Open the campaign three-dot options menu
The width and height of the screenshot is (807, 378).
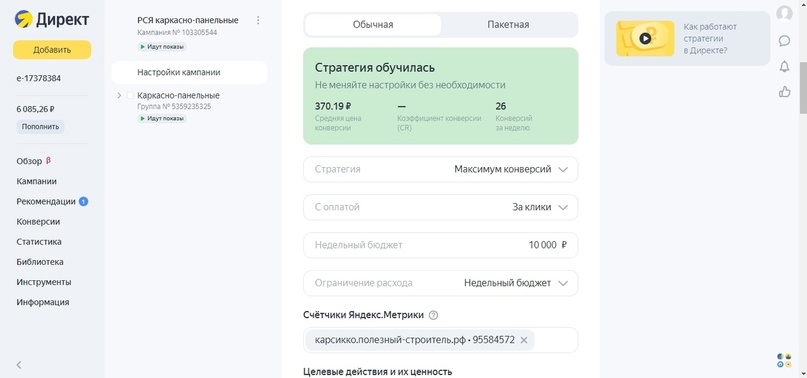(258, 20)
